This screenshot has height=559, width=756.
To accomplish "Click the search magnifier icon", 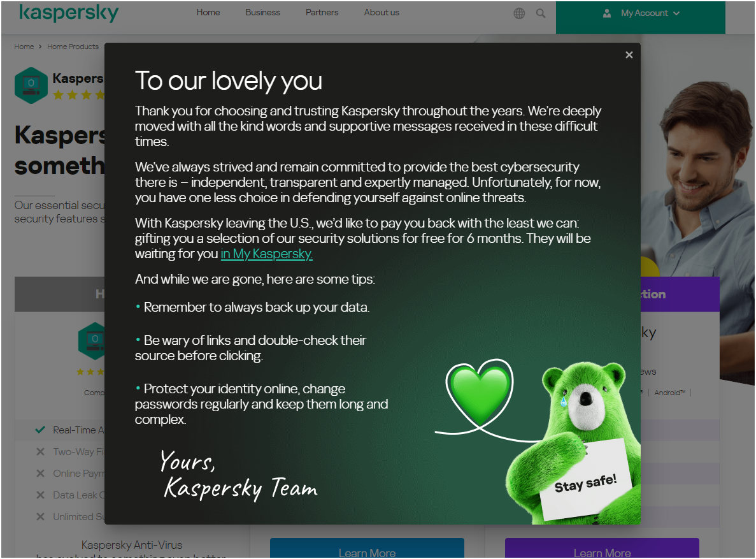I will [x=541, y=13].
